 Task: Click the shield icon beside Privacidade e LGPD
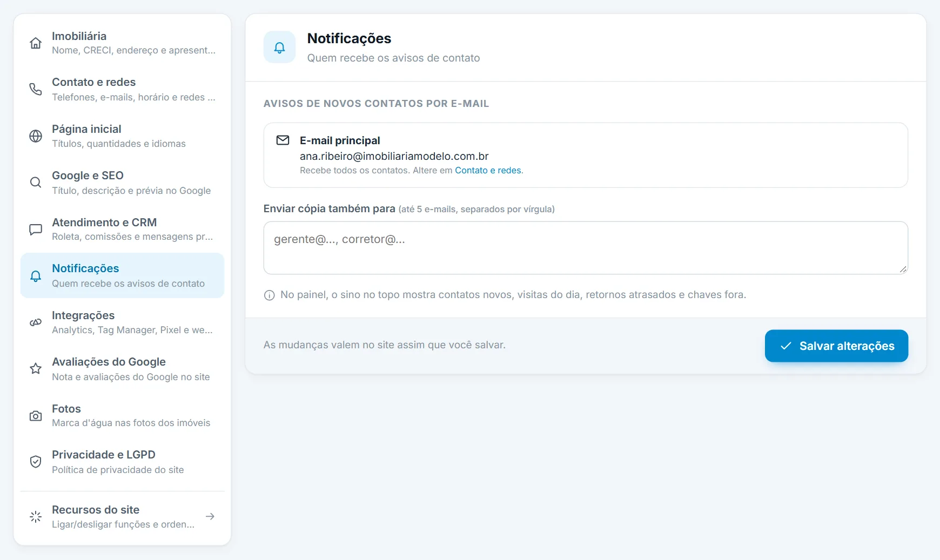36,462
